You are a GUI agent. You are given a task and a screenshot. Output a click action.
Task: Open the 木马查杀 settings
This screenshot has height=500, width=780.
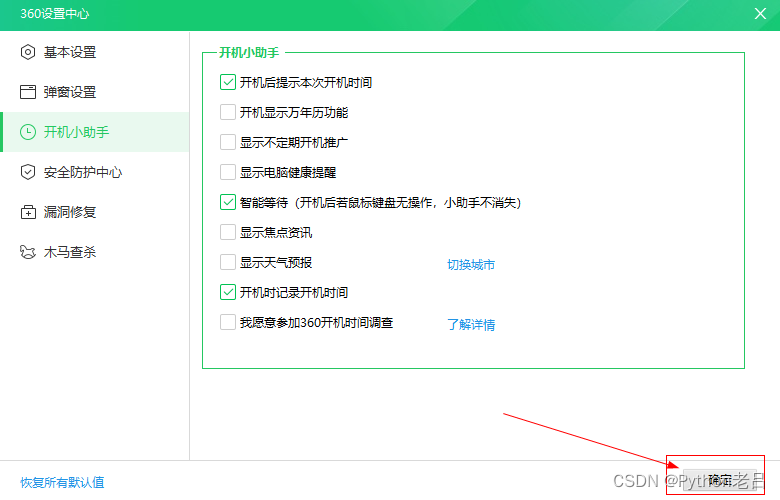[95, 252]
